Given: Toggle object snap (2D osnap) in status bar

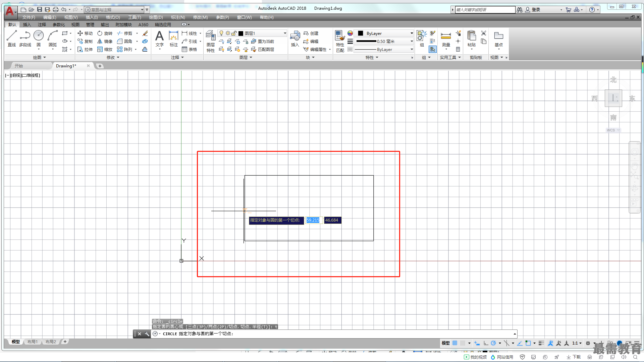Looking at the screenshot, I should coord(528,343).
